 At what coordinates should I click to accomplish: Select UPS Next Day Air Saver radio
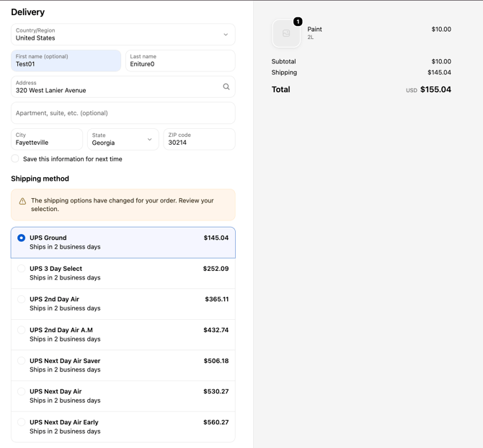pos(21,361)
